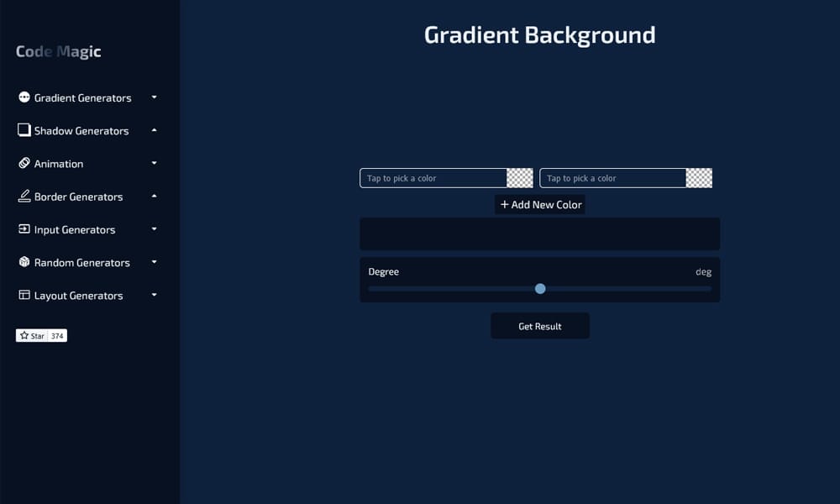This screenshot has width=840, height=504.
Task: Click the second Tap to pick a color field
Action: [613, 177]
